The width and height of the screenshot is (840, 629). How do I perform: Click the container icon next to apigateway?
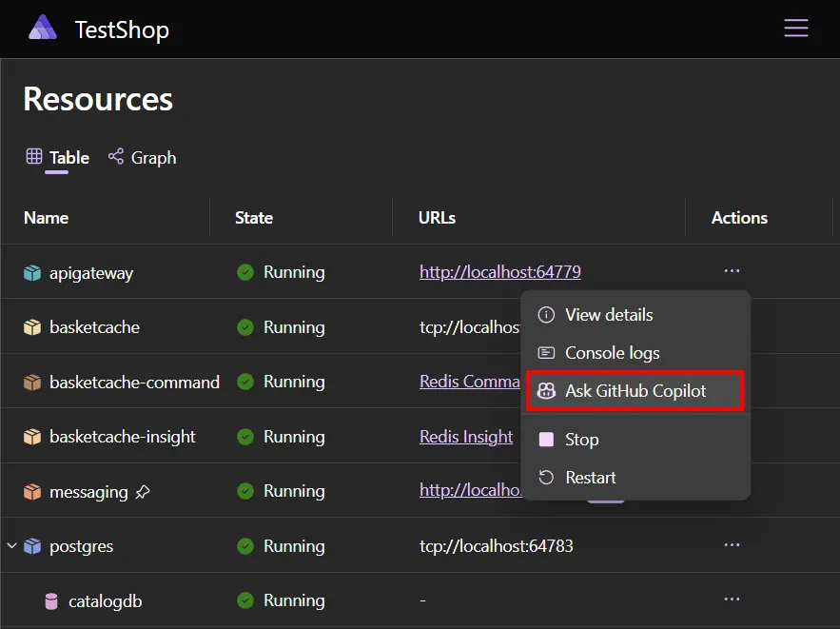tap(30, 272)
